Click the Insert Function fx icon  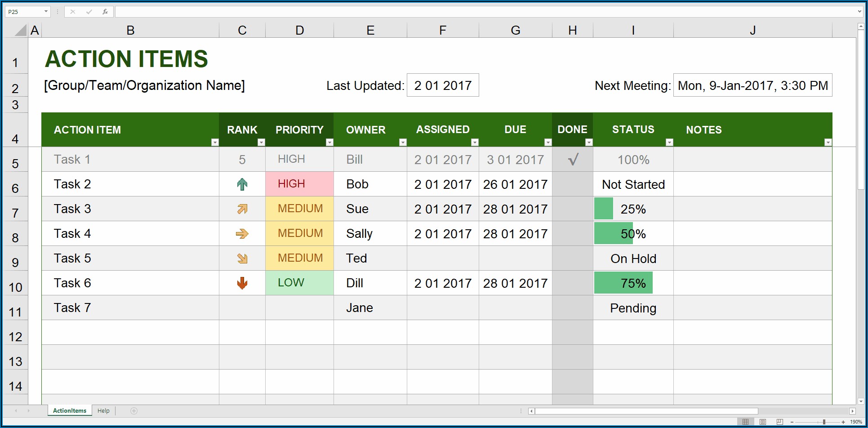(105, 12)
